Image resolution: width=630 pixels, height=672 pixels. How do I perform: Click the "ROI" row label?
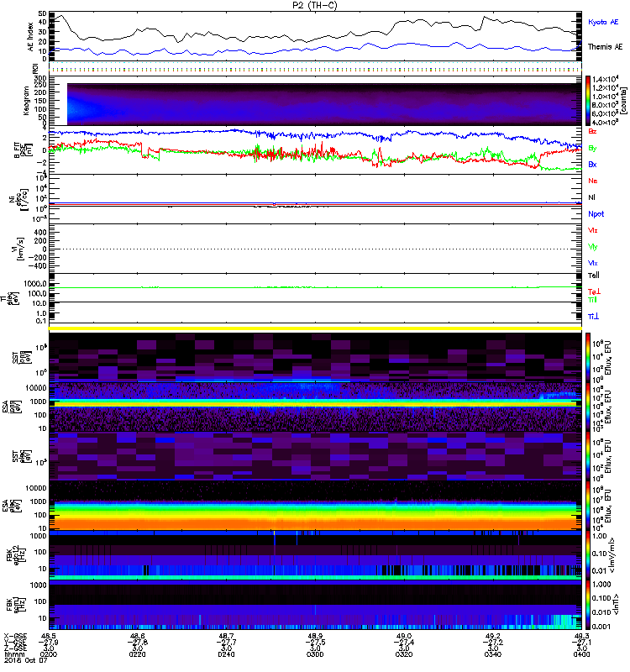35,68
